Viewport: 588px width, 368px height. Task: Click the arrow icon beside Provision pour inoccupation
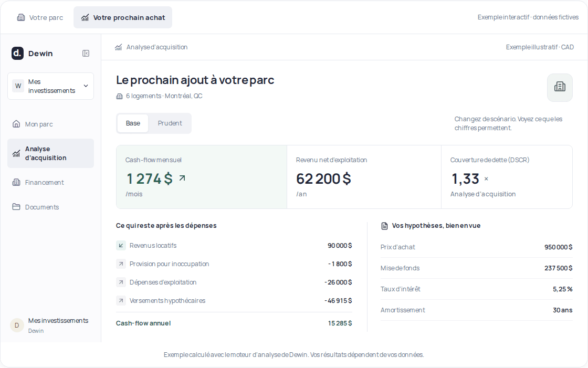pyautogui.click(x=121, y=264)
